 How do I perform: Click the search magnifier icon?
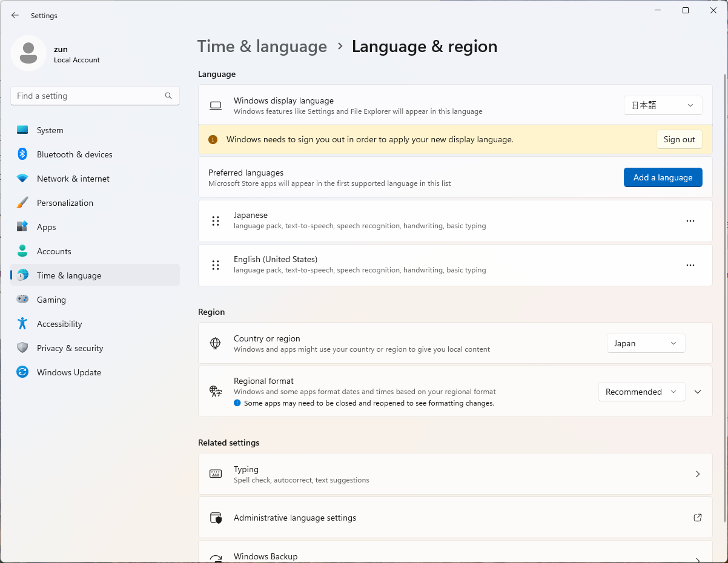coord(168,96)
